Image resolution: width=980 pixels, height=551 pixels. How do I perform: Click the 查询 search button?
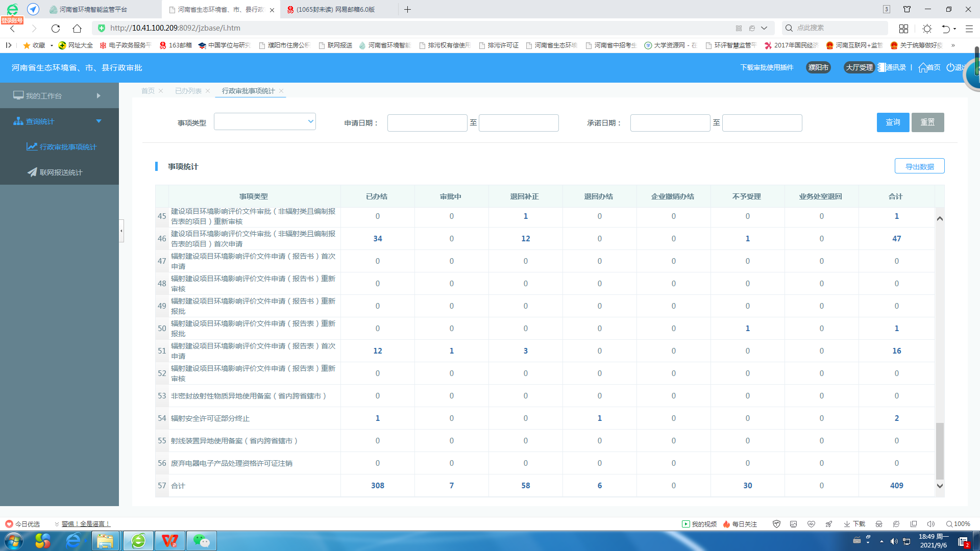click(x=893, y=122)
